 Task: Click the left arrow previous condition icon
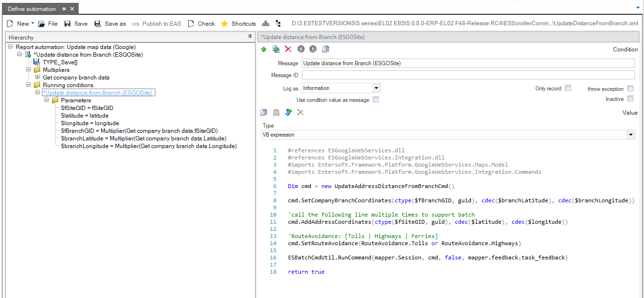301,49
